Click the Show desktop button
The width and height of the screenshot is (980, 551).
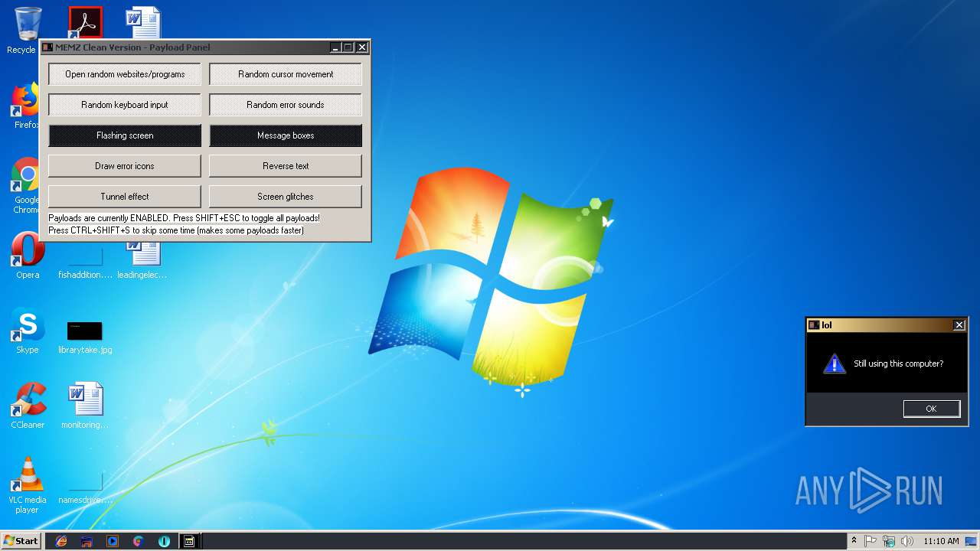point(972,541)
